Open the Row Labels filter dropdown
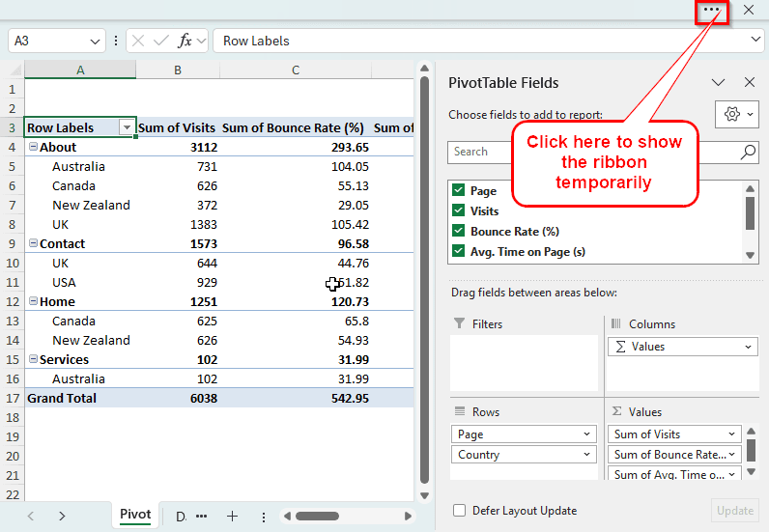This screenshot has width=769, height=532. click(x=126, y=127)
